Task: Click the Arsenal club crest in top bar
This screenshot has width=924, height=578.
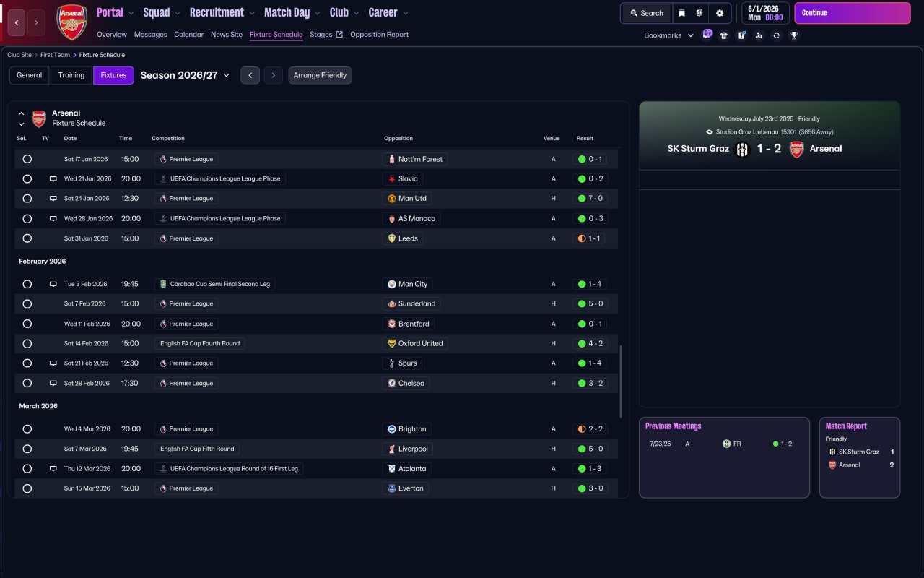Action: pos(72,22)
